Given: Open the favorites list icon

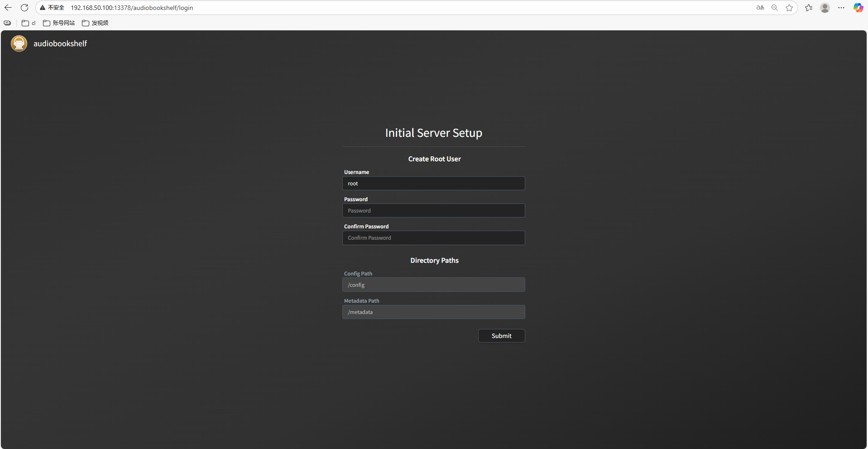Looking at the screenshot, I should pyautogui.click(x=809, y=8).
